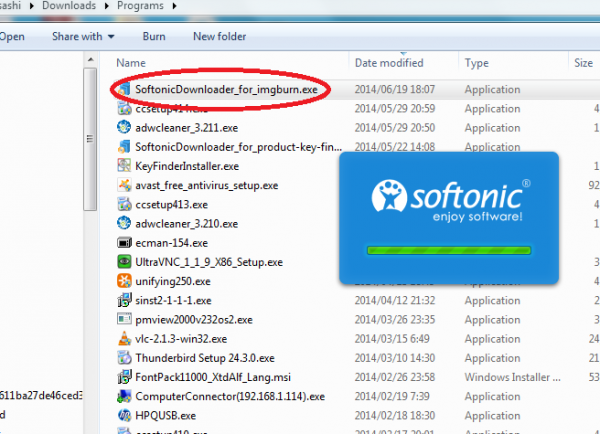Click the ComputerConnector(192.168.1.114).exe icon
Image resolution: width=600 pixels, height=434 pixels.
coord(124,396)
